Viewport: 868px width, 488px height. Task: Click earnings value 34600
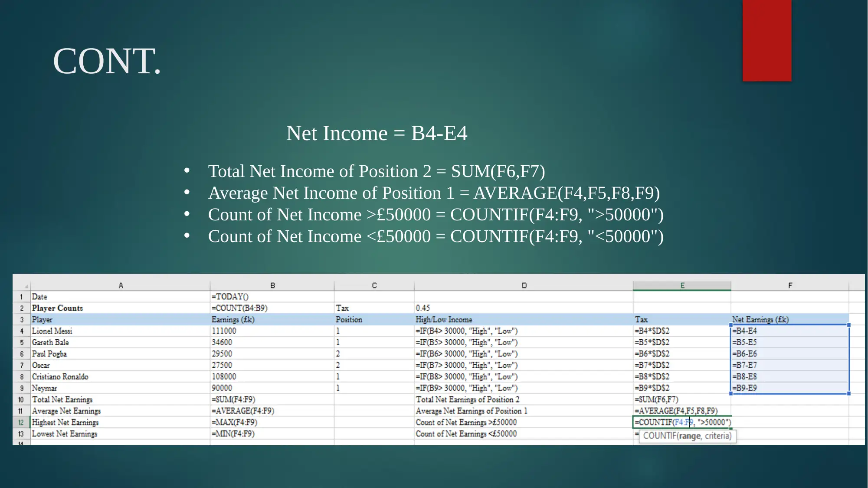click(272, 342)
